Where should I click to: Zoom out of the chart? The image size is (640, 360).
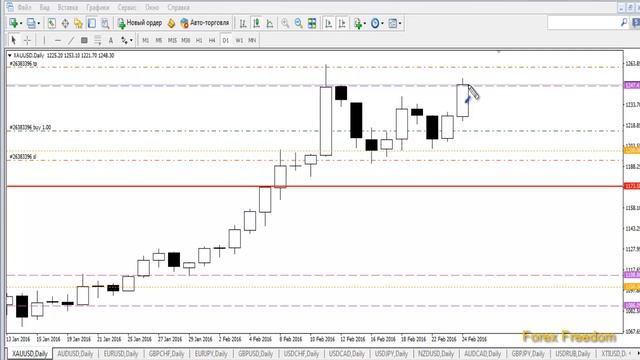click(x=298, y=23)
